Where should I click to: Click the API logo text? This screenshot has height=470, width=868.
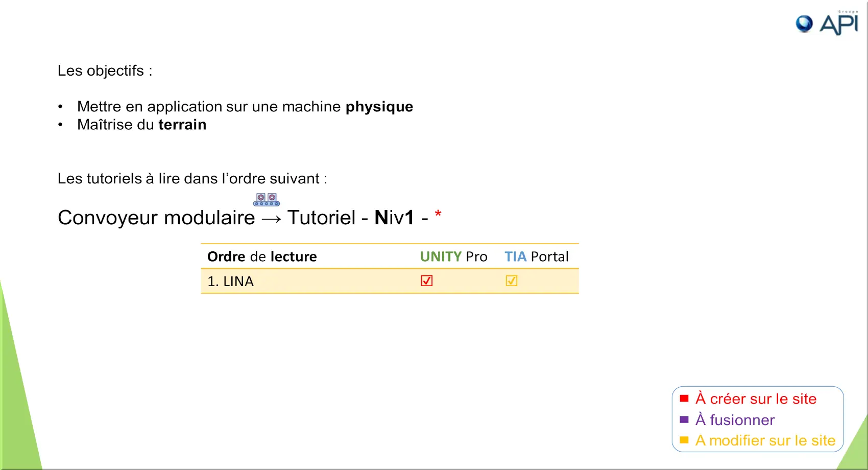pyautogui.click(x=839, y=25)
